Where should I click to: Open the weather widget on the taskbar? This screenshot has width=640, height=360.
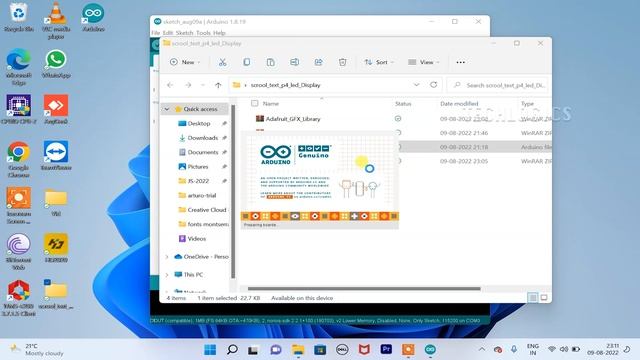point(37,350)
